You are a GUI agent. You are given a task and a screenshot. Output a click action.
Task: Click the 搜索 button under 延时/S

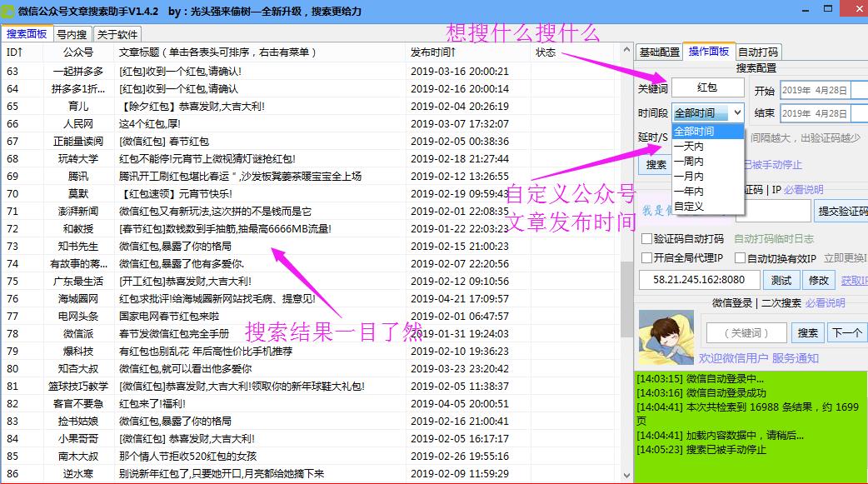pyautogui.click(x=656, y=164)
